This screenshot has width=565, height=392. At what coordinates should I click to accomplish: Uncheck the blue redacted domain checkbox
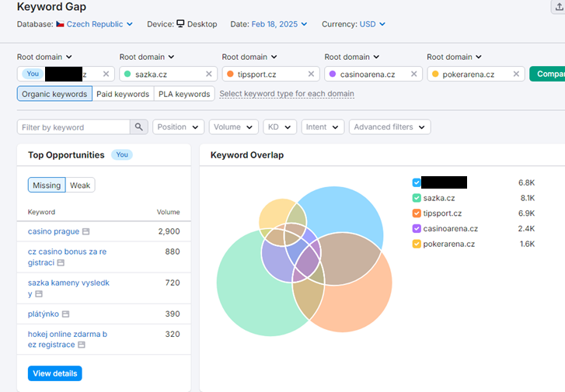(x=417, y=182)
